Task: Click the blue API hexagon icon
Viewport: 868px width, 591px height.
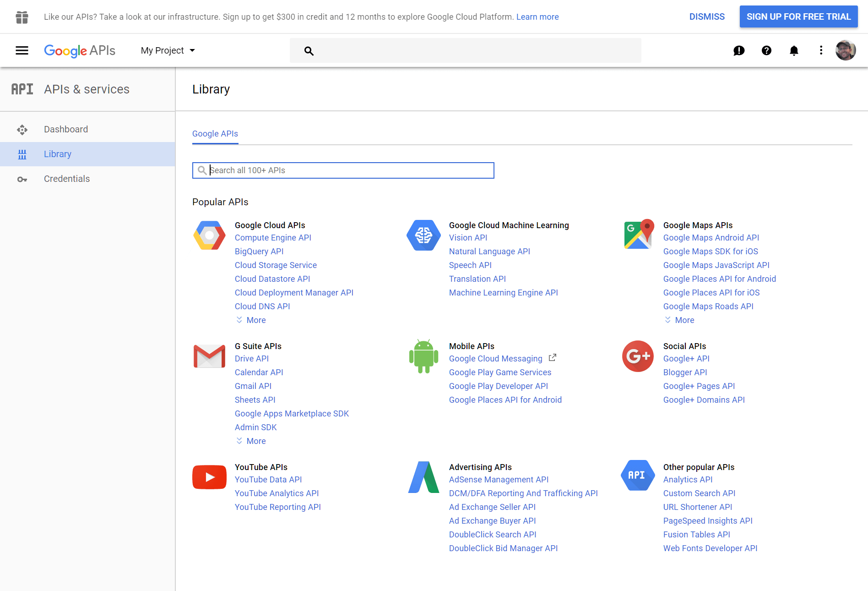Action: (x=638, y=475)
